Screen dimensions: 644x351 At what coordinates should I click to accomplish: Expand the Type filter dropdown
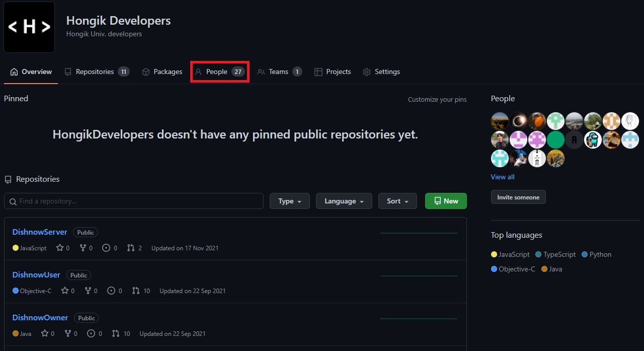coord(290,201)
